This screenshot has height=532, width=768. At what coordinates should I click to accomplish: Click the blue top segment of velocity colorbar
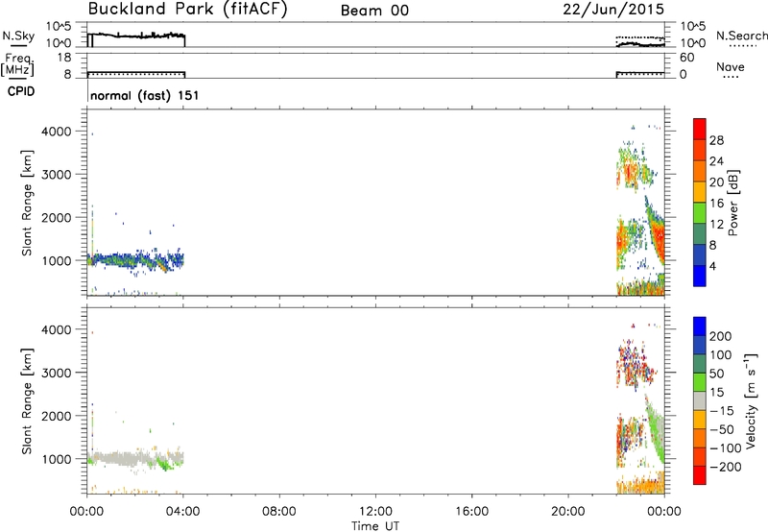click(700, 326)
